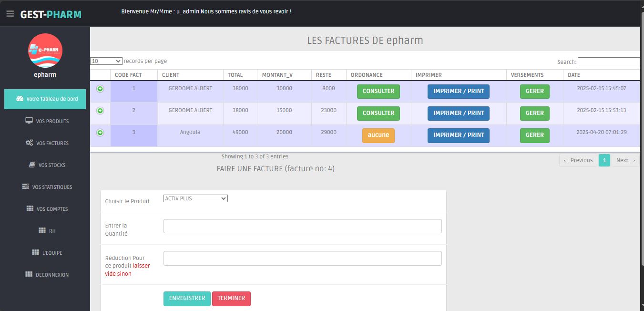This screenshot has height=311, width=644.
Task: Expand row details for invoice 3
Action: (100, 133)
